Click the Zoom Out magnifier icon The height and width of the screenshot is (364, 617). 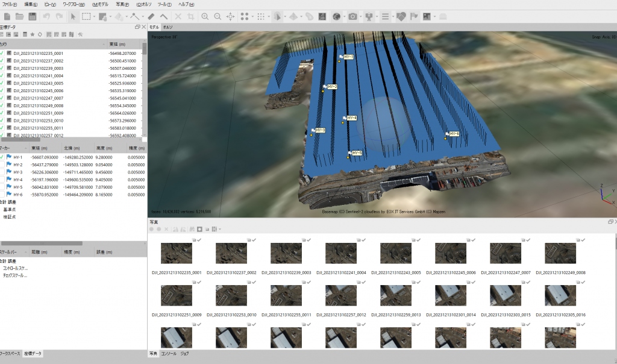tap(217, 16)
